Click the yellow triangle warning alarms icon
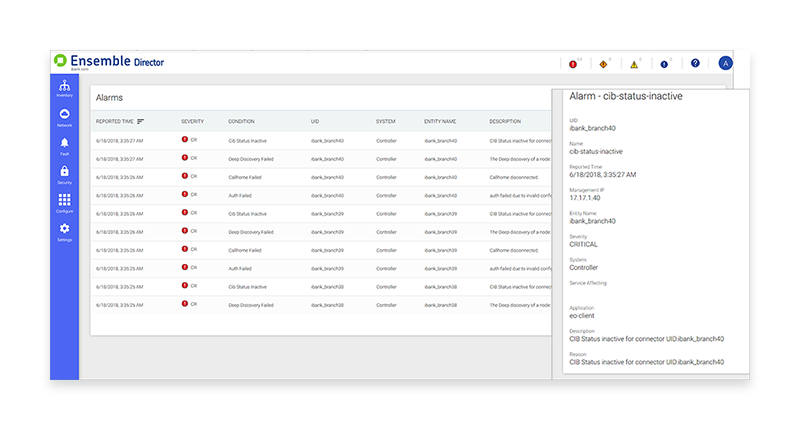Viewport: 800px width, 430px height. (x=633, y=64)
